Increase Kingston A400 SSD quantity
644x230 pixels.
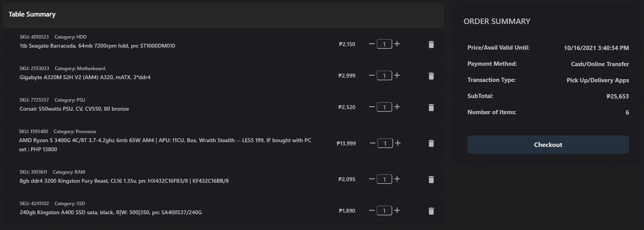point(397,210)
